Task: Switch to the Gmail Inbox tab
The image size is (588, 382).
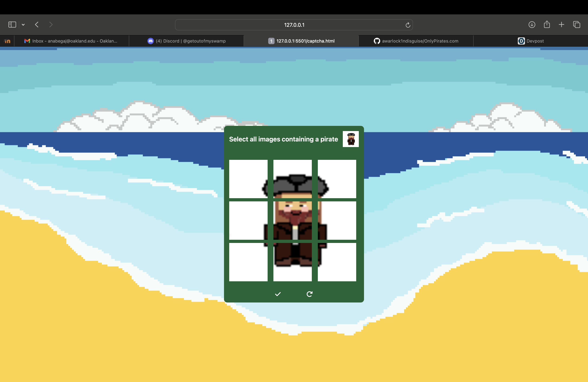Action: coord(71,41)
